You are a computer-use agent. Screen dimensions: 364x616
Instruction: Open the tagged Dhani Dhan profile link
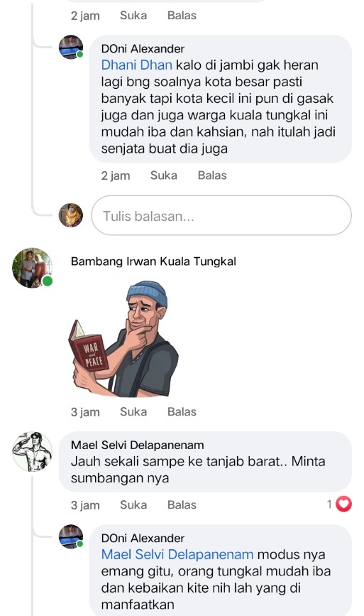pos(136,65)
